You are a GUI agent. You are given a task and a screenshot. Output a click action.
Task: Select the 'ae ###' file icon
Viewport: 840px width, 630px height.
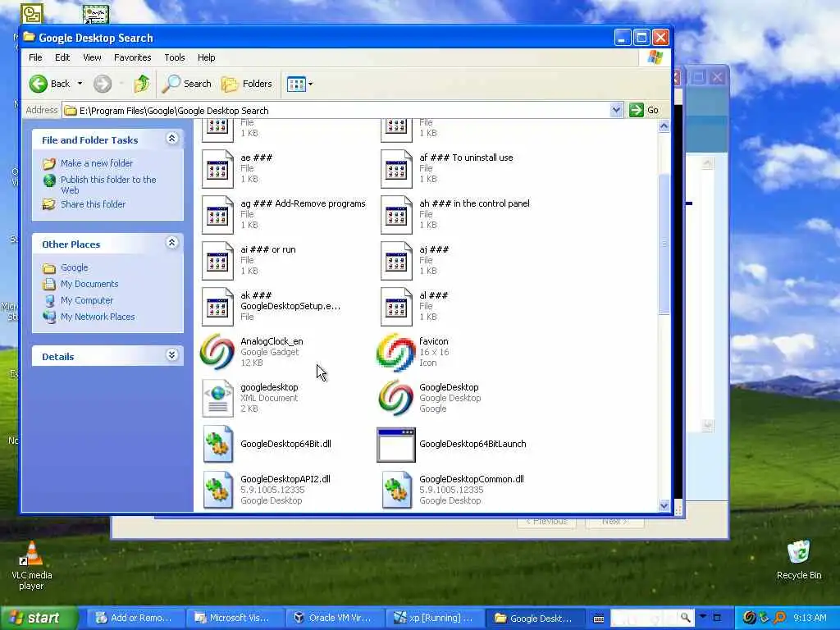(217, 169)
